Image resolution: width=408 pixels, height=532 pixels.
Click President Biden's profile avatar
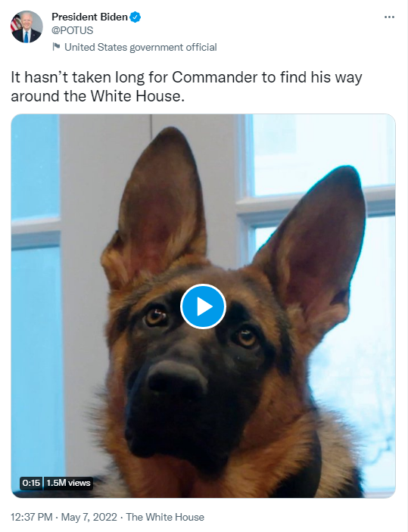coord(26,26)
